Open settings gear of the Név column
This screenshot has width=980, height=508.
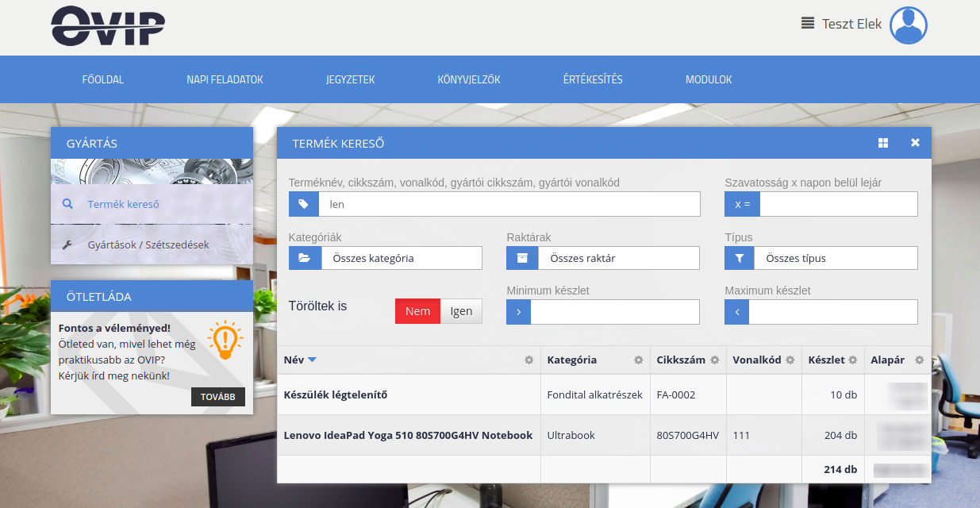click(x=529, y=360)
